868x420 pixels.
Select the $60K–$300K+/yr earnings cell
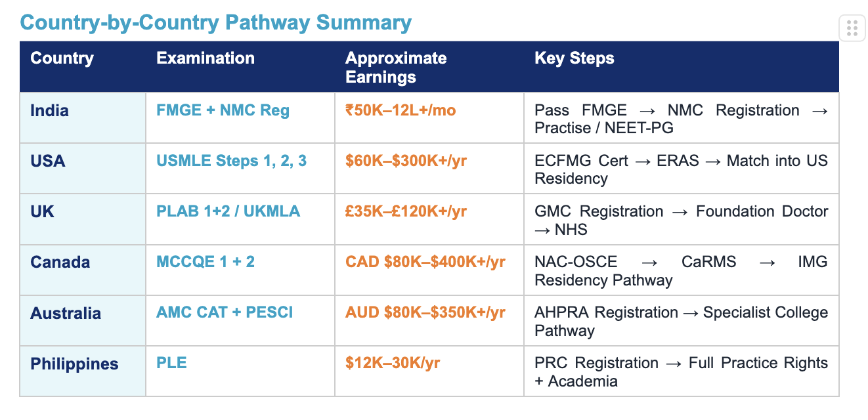(406, 161)
